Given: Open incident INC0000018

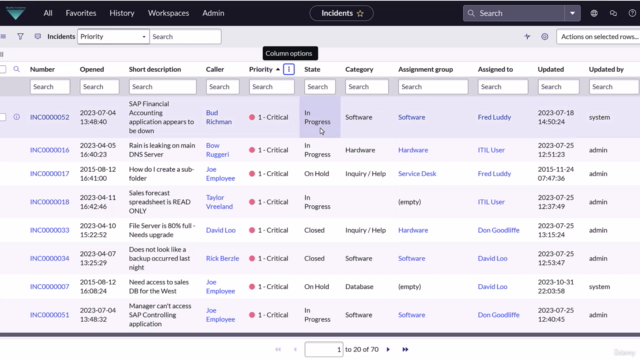Looking at the screenshot, I should (x=49, y=202).
